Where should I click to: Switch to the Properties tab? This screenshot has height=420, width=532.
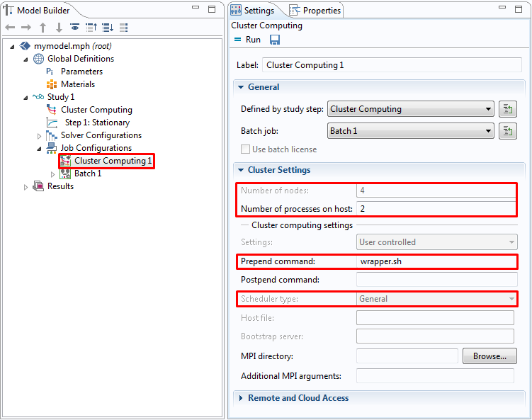[x=315, y=11]
